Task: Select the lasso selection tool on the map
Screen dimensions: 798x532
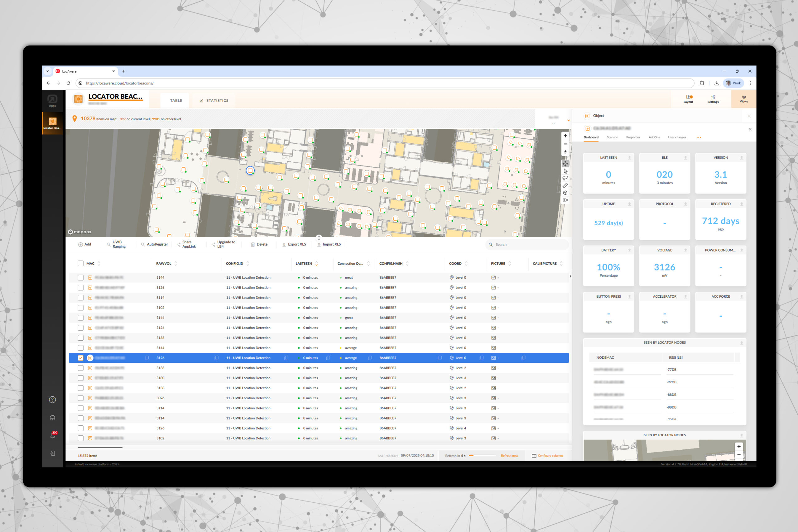Action: [x=565, y=178]
